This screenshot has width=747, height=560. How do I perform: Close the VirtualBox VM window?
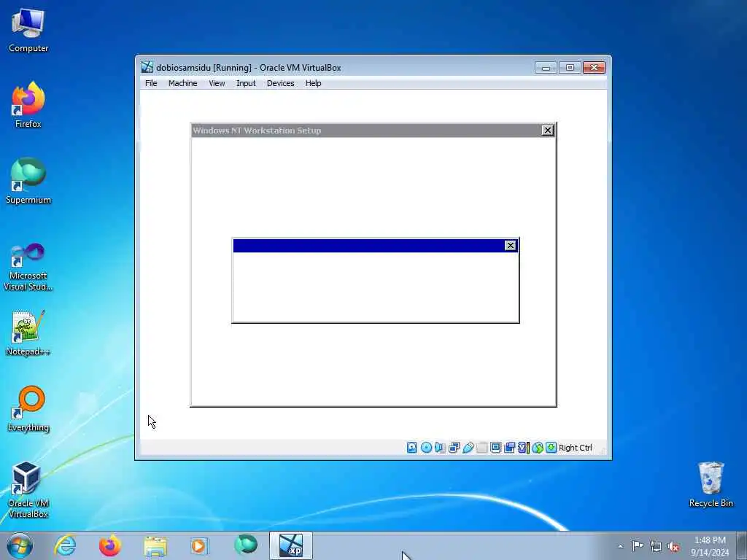[x=594, y=68]
